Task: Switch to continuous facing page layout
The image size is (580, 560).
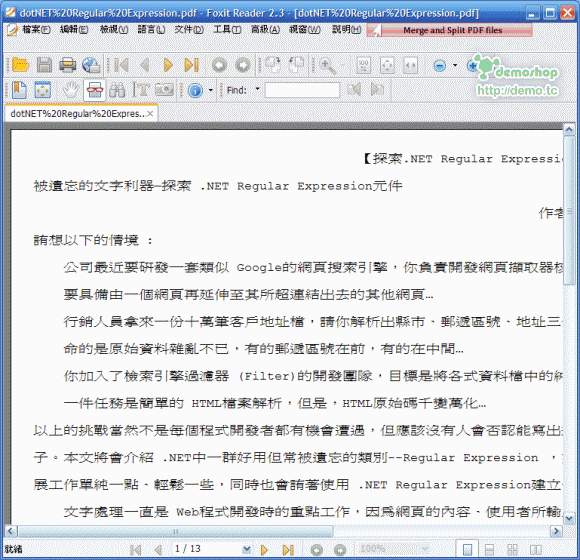Action: [512, 550]
